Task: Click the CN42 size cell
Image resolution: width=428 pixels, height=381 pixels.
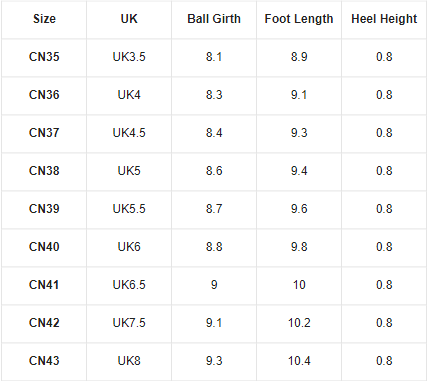Action: 44,323
